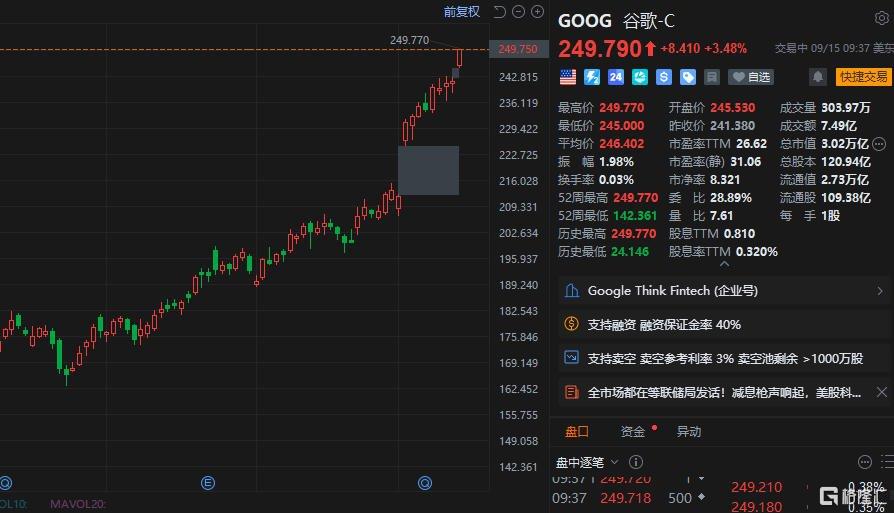
Task: Open the 盘中逐笔 dropdown
Action: 587,462
